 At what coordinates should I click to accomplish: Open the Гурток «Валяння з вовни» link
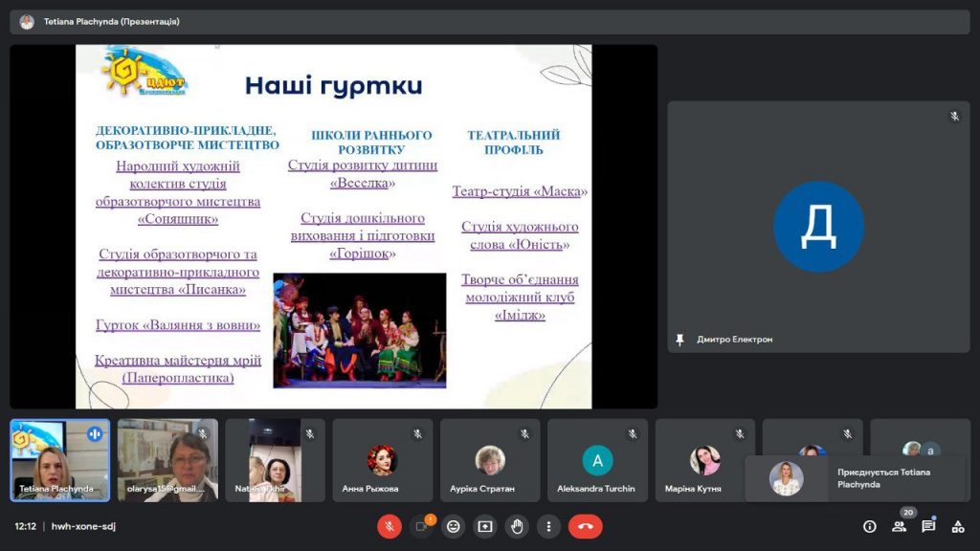[178, 325]
